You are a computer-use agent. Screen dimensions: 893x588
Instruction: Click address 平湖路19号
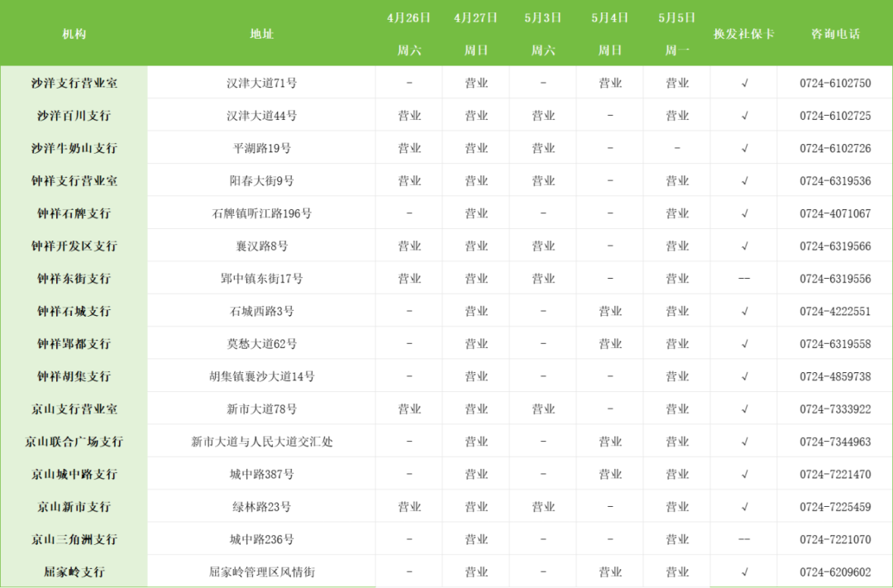coord(261,147)
